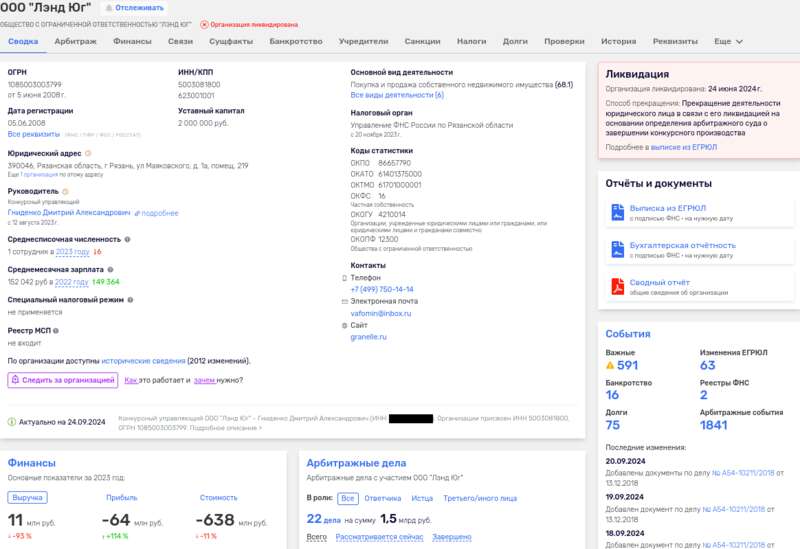The width and height of the screenshot is (800, 549).
Task: Filter arbitration cases by Истца role
Action: 422,498
